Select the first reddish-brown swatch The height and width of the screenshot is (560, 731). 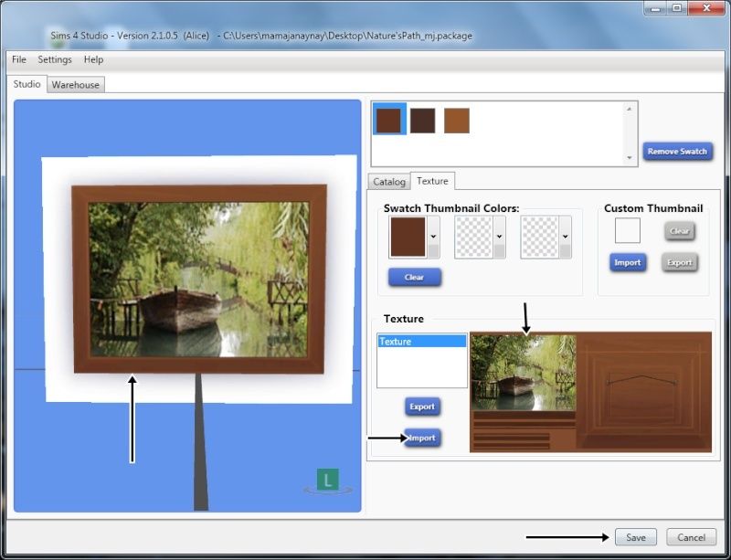(389, 121)
